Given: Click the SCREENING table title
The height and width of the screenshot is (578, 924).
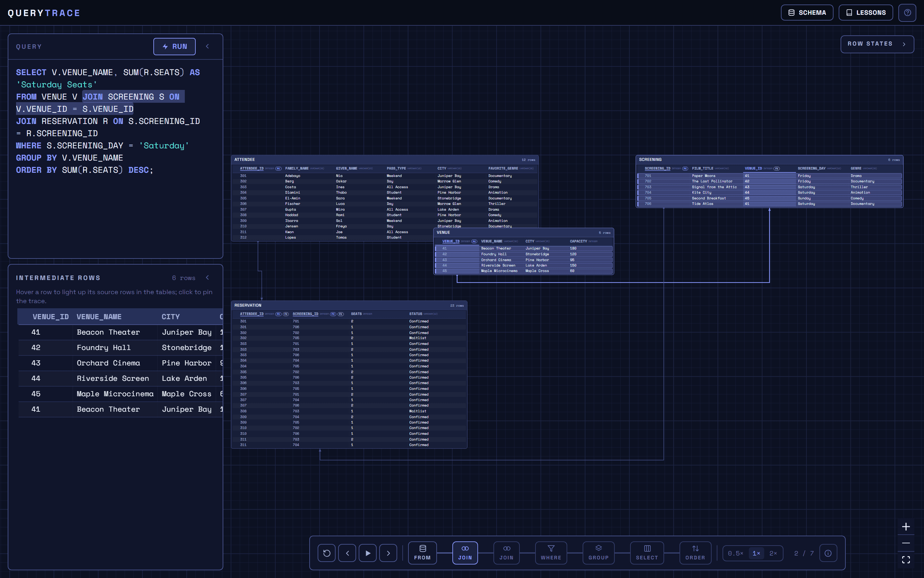Looking at the screenshot, I should [x=650, y=159].
